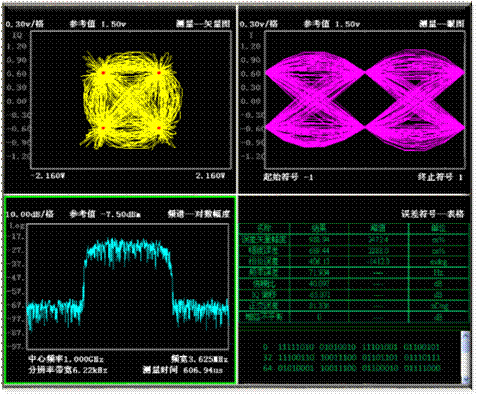The image size is (477, 395).
Task: Select the bottom-left red constellation point
Action: pyautogui.click(x=103, y=128)
